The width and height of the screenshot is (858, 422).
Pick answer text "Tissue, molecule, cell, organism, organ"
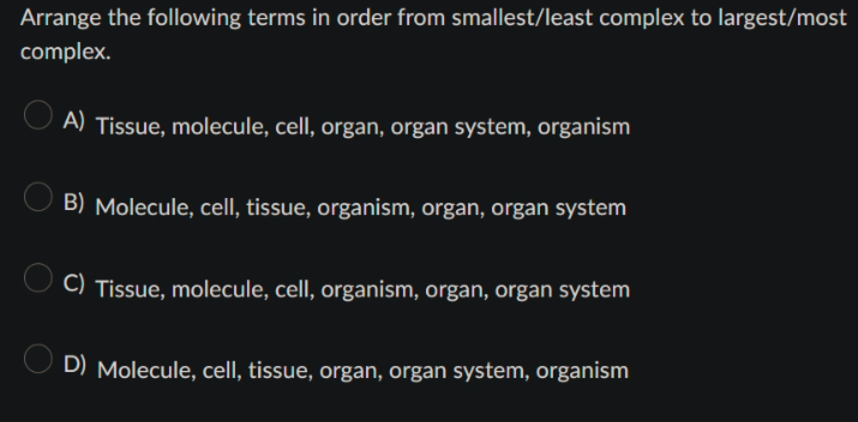[x=363, y=290]
